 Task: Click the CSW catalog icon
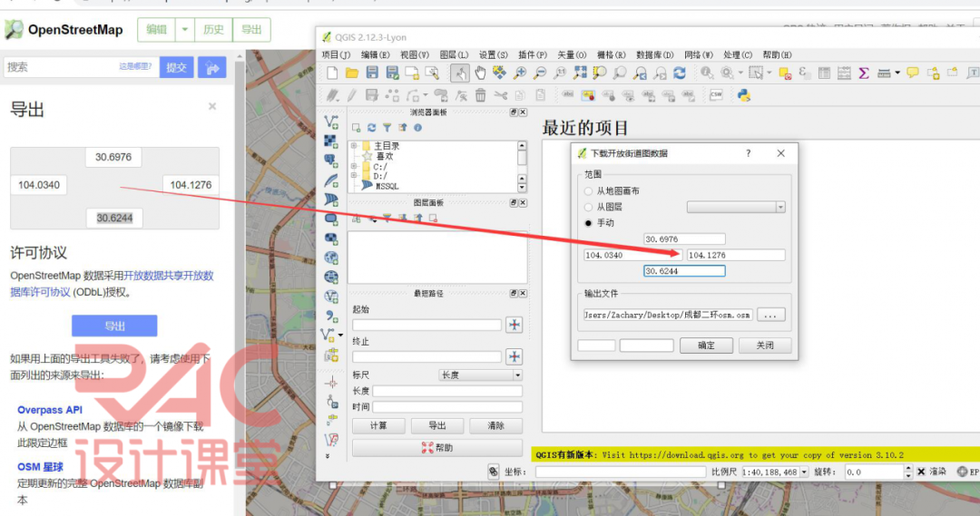[x=716, y=95]
